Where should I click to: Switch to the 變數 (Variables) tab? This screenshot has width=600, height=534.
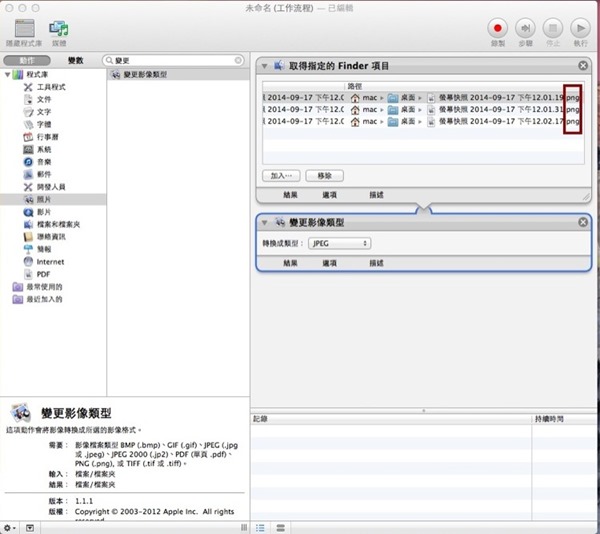[76, 61]
